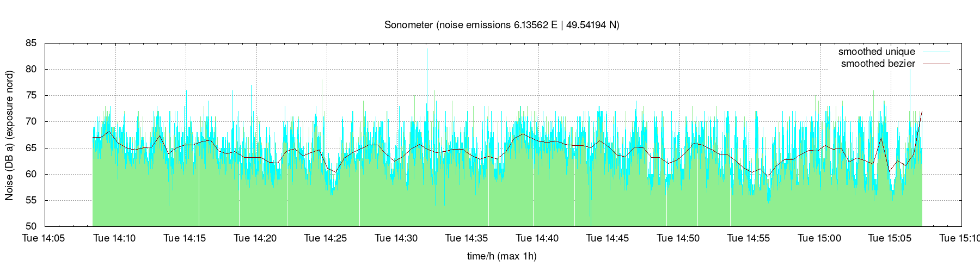The width and height of the screenshot is (980, 272).
Task: Click the 'Tue 15:05' time label
Action: coord(890,238)
